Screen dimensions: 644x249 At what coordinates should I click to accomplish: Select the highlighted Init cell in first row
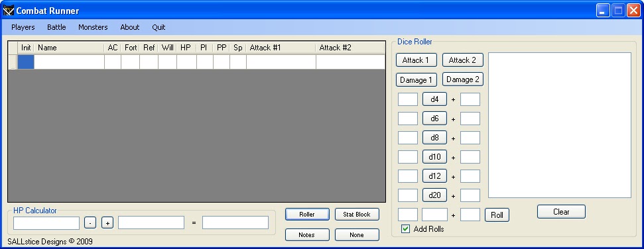click(26, 62)
